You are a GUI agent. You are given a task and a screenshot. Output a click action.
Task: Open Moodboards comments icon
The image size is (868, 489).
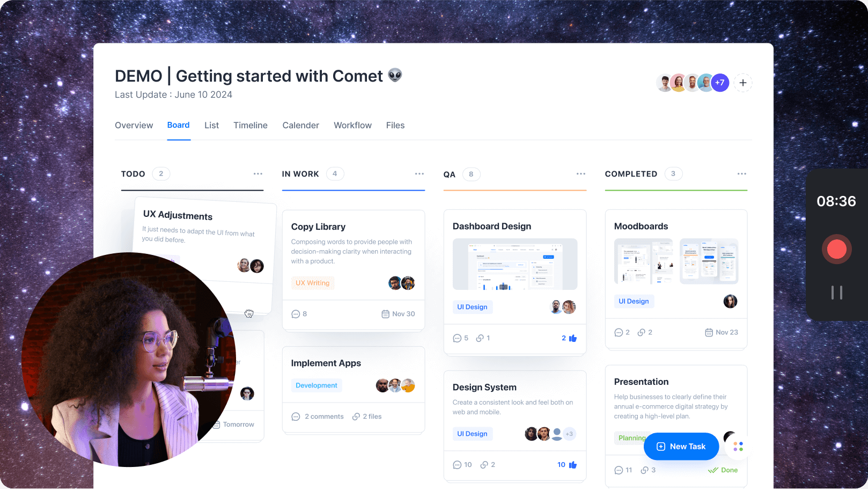coord(619,333)
